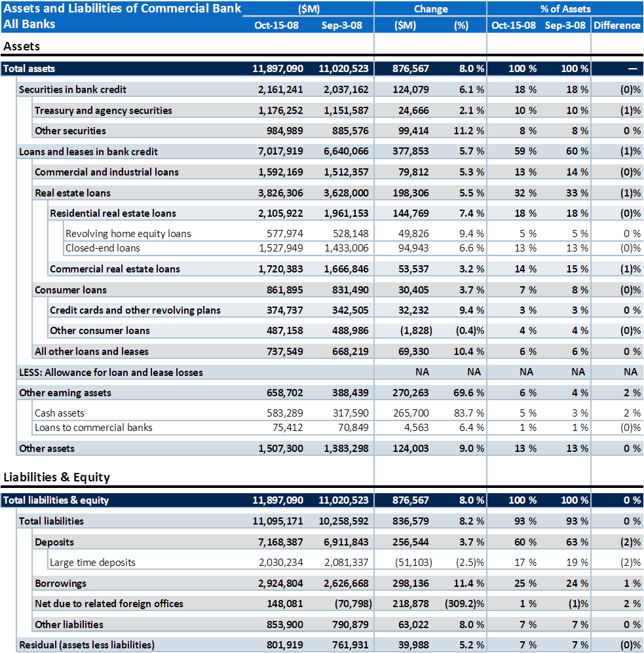This screenshot has width=644, height=653.
Task: Click the 'Large time deposits' label
Action: pos(93,563)
